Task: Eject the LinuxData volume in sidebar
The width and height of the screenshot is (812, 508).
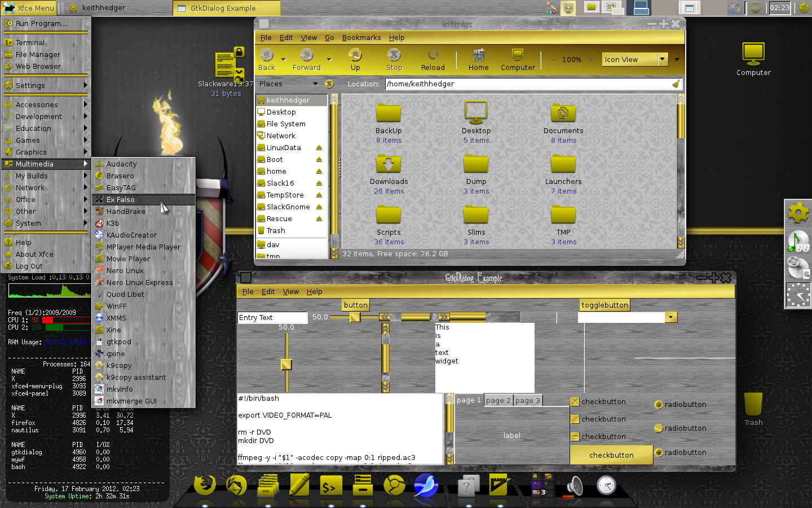Action: tap(319, 148)
